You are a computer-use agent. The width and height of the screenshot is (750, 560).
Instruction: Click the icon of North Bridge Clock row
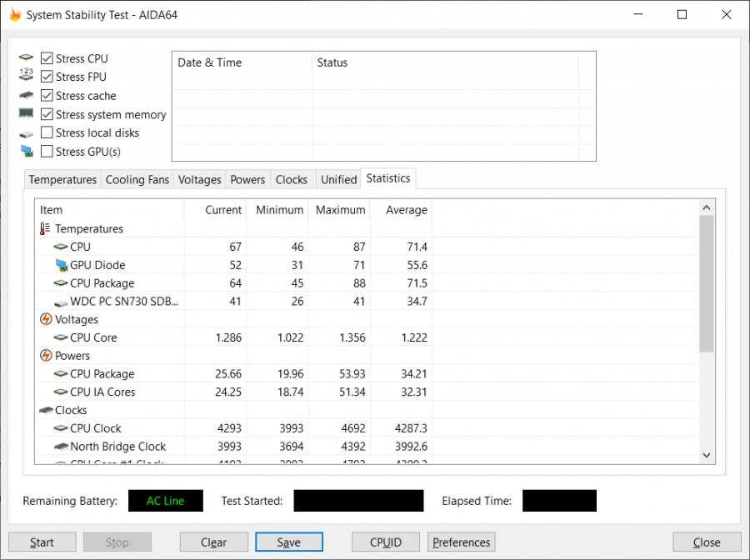[61, 447]
